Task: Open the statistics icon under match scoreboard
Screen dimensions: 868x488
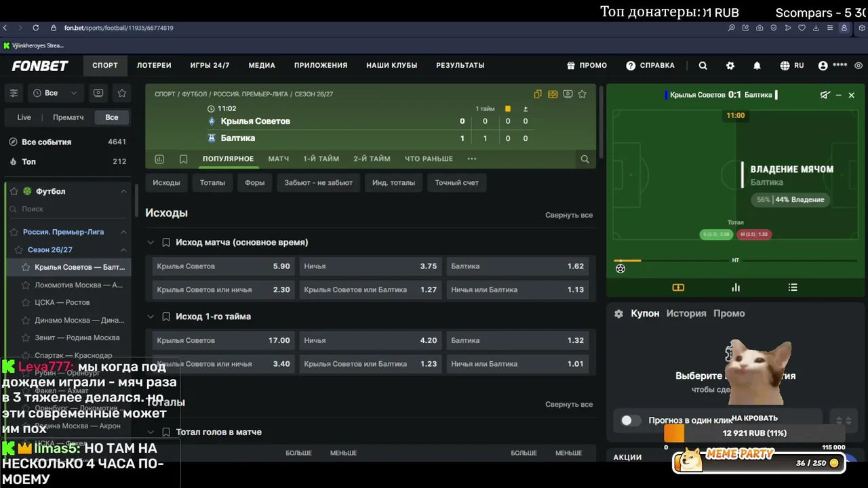Action: click(x=159, y=159)
